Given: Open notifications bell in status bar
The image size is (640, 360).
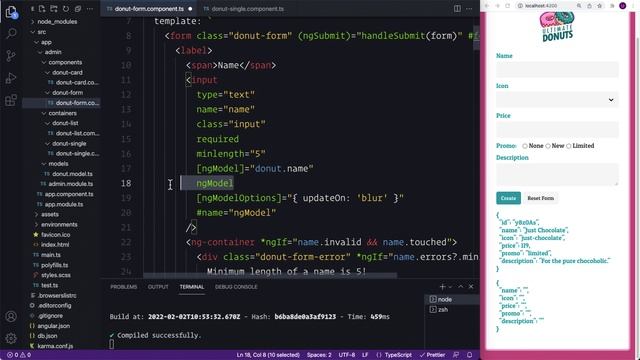Looking at the screenshot, I should pyautogui.click(x=469, y=355).
